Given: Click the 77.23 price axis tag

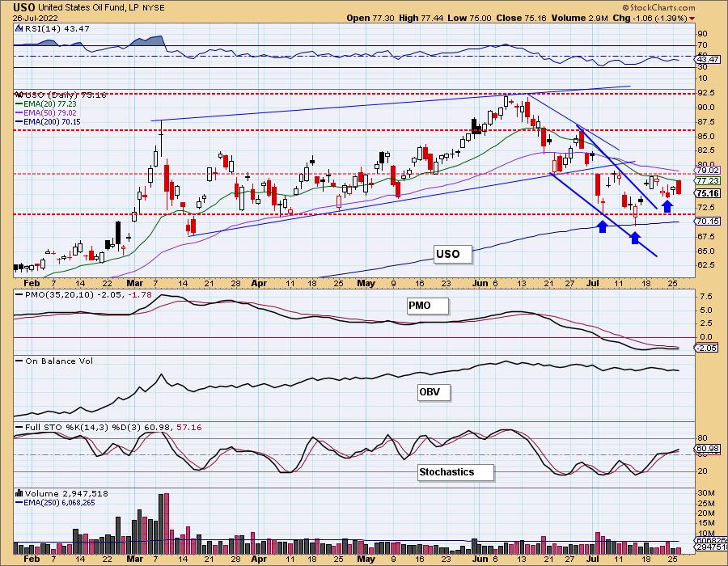Looking at the screenshot, I should pyautogui.click(x=708, y=181).
